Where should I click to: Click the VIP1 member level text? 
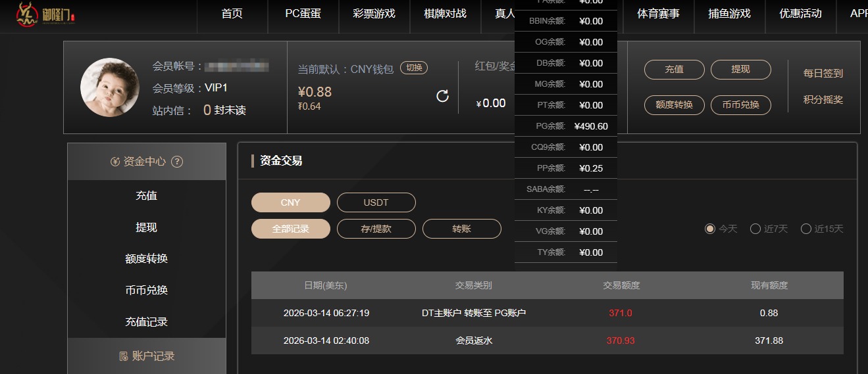[216, 87]
